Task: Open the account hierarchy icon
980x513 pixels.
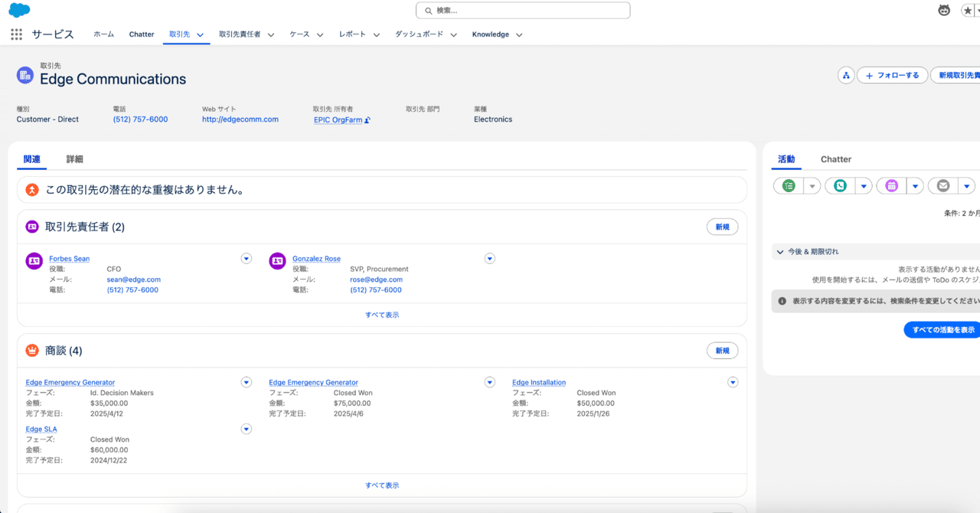Action: click(x=845, y=75)
